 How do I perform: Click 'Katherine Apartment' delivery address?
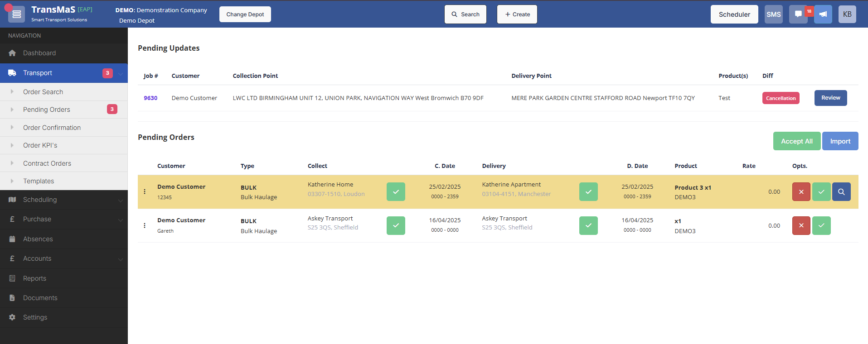click(511, 185)
